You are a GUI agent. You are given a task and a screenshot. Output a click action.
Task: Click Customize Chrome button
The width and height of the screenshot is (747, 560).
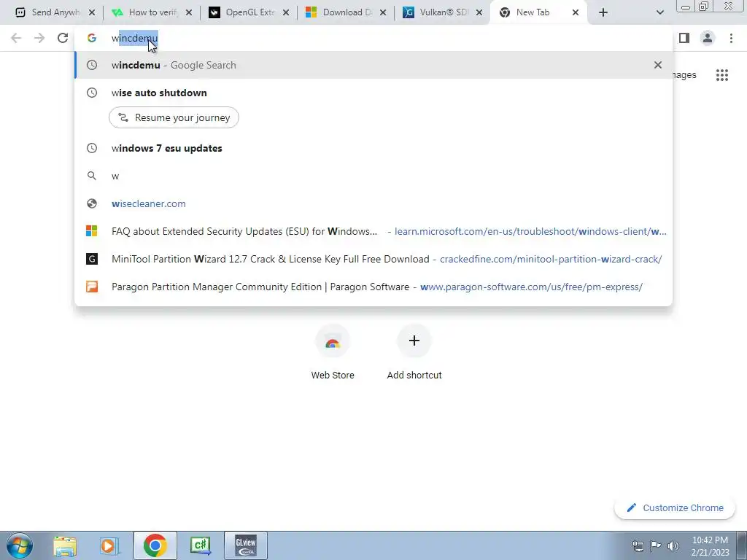tap(675, 507)
